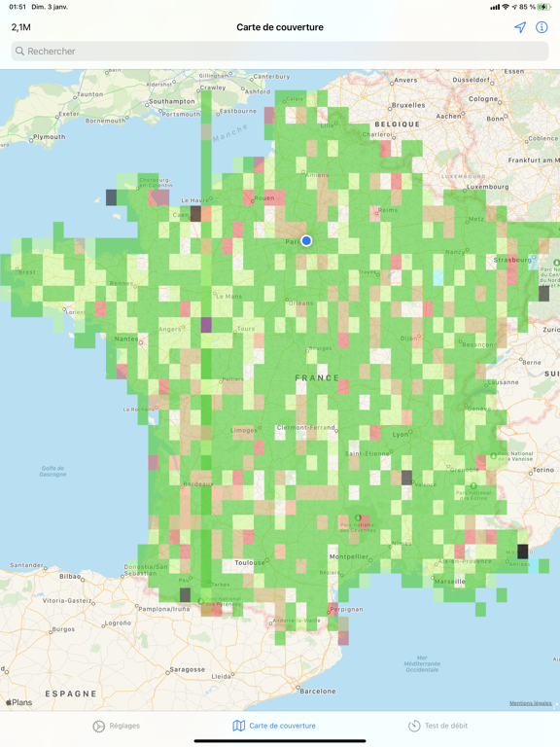Screen dimensions: 560x747
Task: Click the battery status icon
Action: tap(543, 7)
